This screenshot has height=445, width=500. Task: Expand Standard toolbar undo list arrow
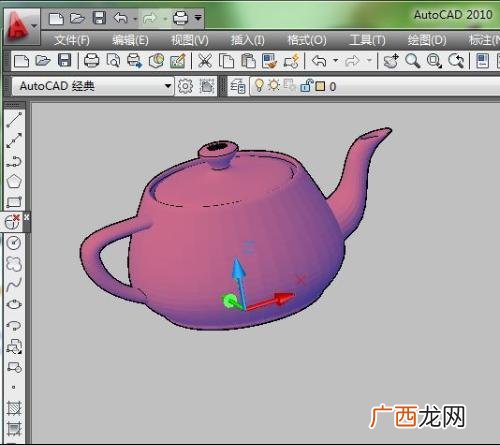click(x=336, y=61)
